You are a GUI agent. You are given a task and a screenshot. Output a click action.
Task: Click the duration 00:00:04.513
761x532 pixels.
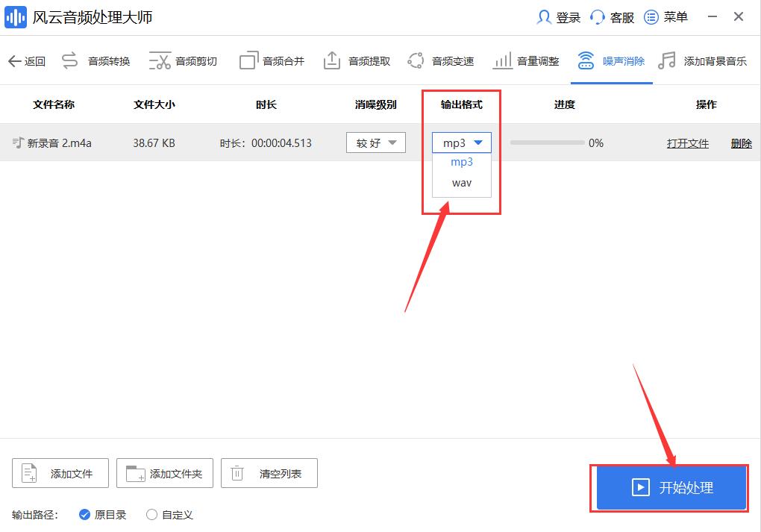click(281, 143)
